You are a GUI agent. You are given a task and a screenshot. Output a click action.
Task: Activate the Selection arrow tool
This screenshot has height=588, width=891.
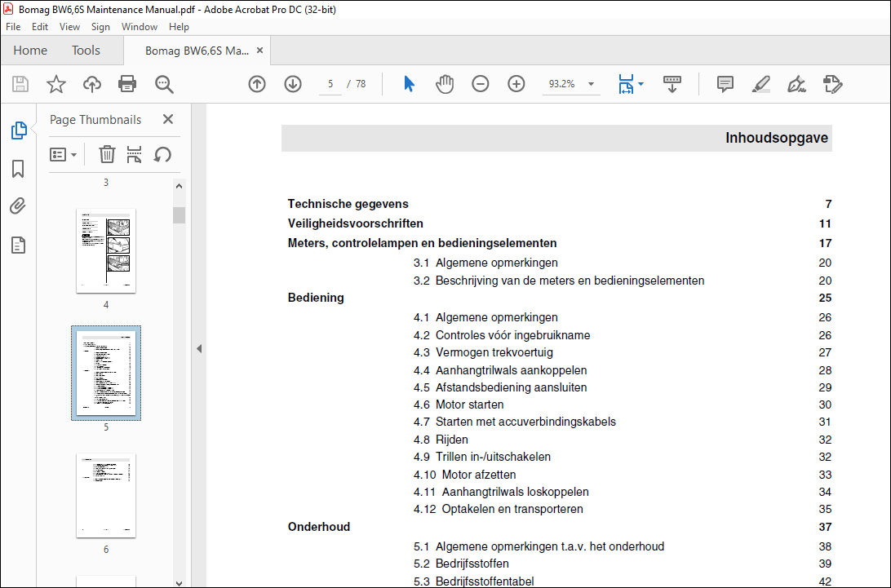pyautogui.click(x=409, y=84)
